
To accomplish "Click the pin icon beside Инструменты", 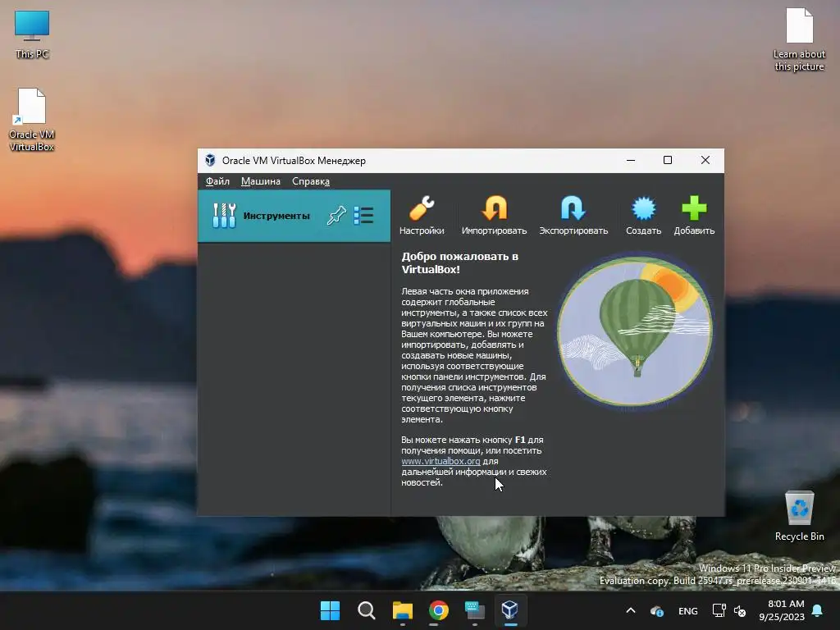I will point(336,216).
